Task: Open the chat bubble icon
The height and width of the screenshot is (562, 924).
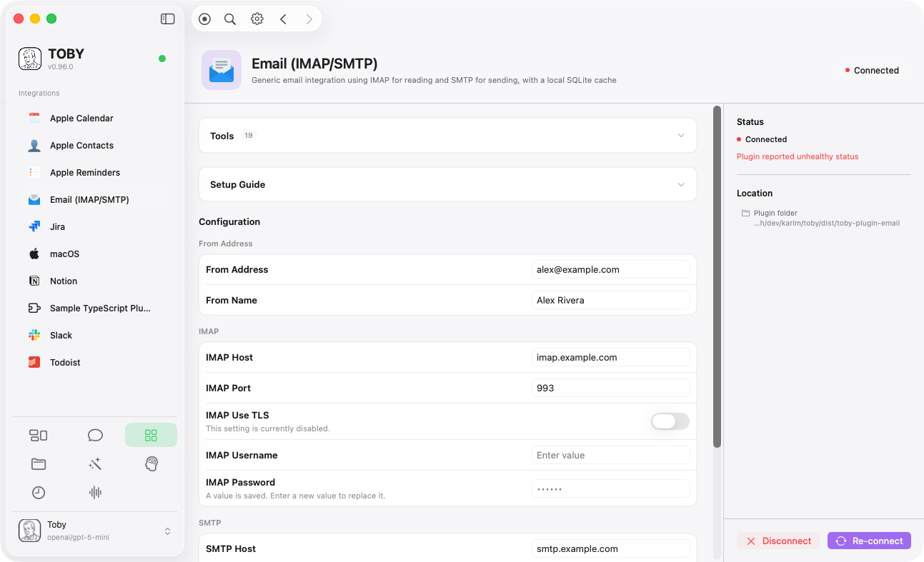Action: [95, 435]
